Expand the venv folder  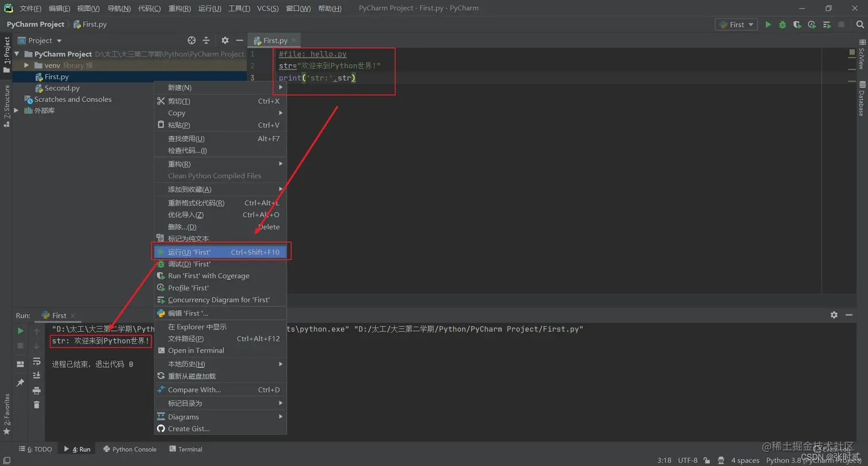click(26, 66)
